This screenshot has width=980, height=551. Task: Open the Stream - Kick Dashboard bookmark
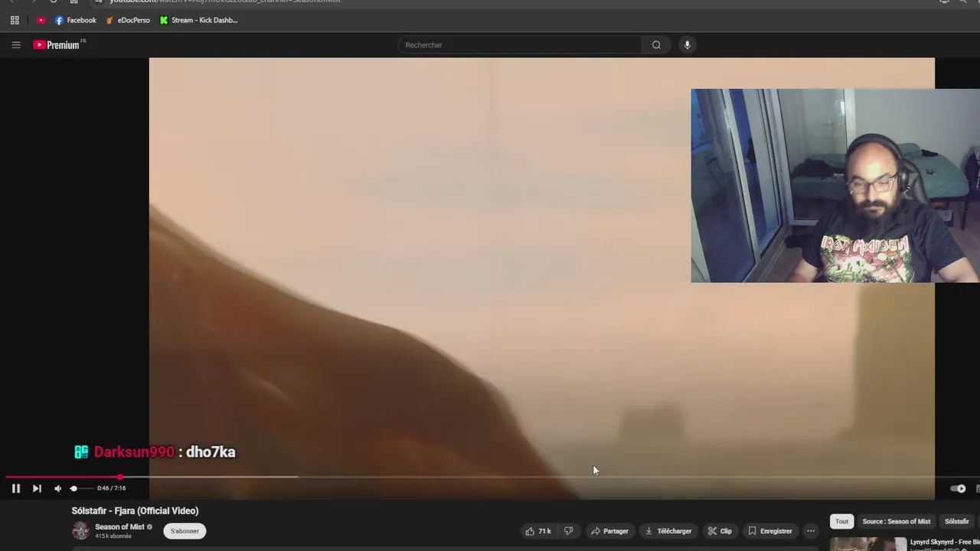[199, 20]
